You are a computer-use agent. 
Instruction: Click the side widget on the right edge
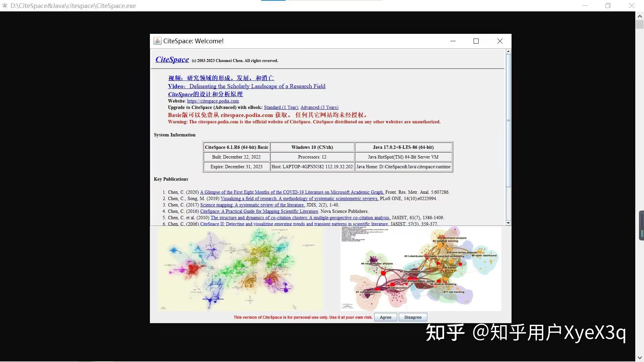pos(641,225)
